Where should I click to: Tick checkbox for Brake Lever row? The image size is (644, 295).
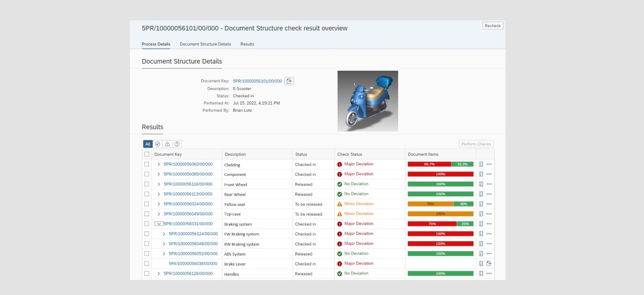coord(147,264)
